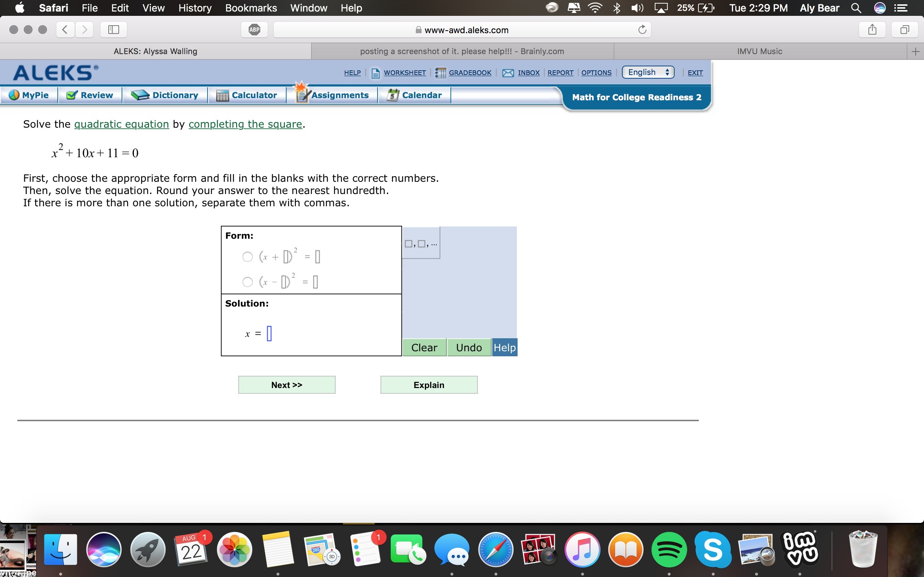Click the AdBlock Plus ABP icon

coord(254,30)
